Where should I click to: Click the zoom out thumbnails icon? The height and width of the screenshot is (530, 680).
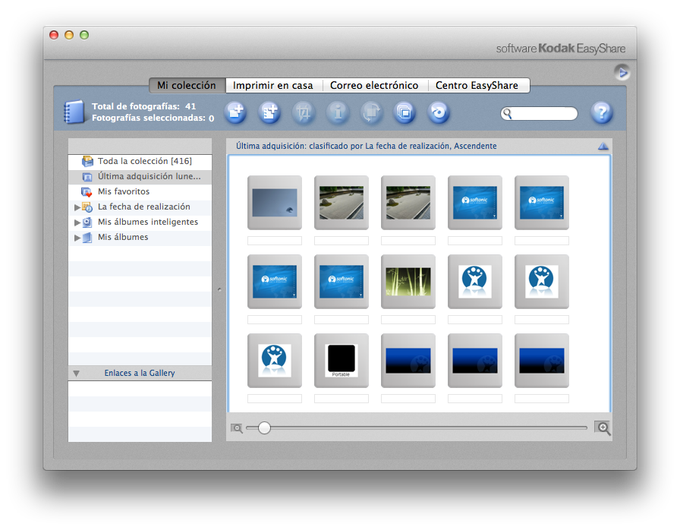coord(237,429)
